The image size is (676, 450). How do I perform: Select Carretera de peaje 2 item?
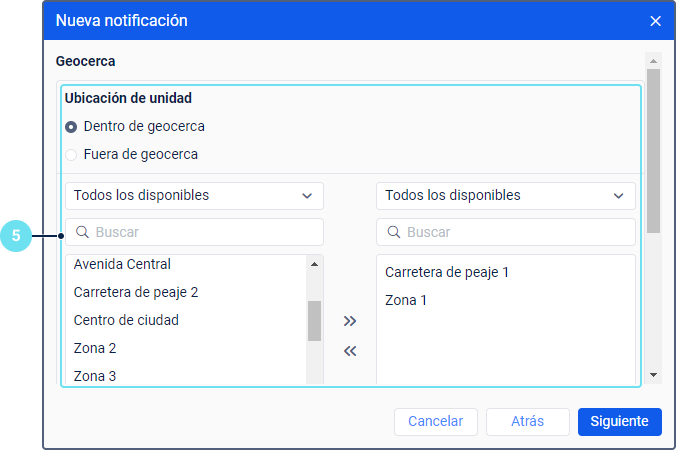[136, 293]
